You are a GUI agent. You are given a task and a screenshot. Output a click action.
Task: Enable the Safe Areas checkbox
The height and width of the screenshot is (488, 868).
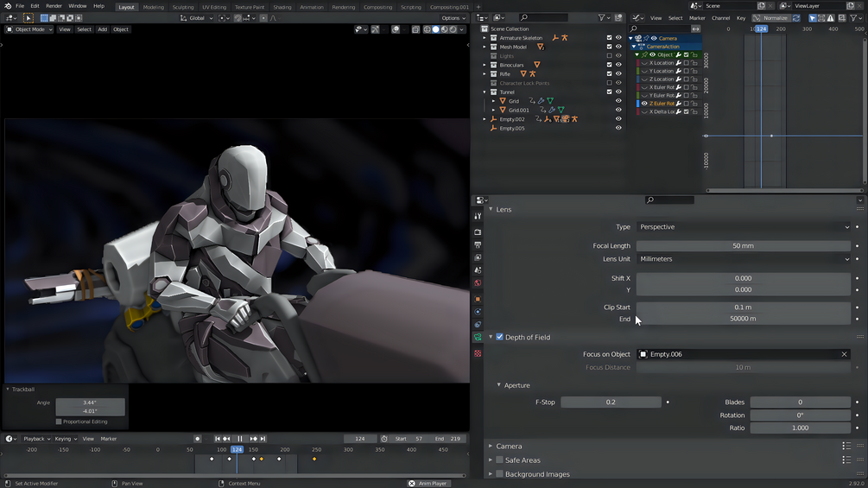[499, 460]
